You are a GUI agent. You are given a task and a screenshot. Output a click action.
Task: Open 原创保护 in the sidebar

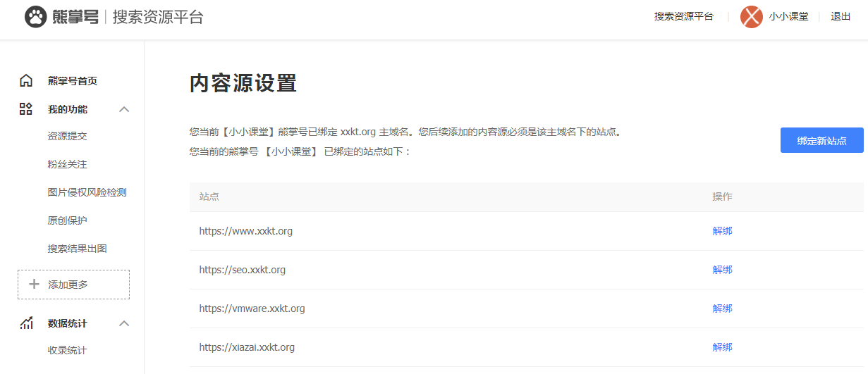point(68,220)
